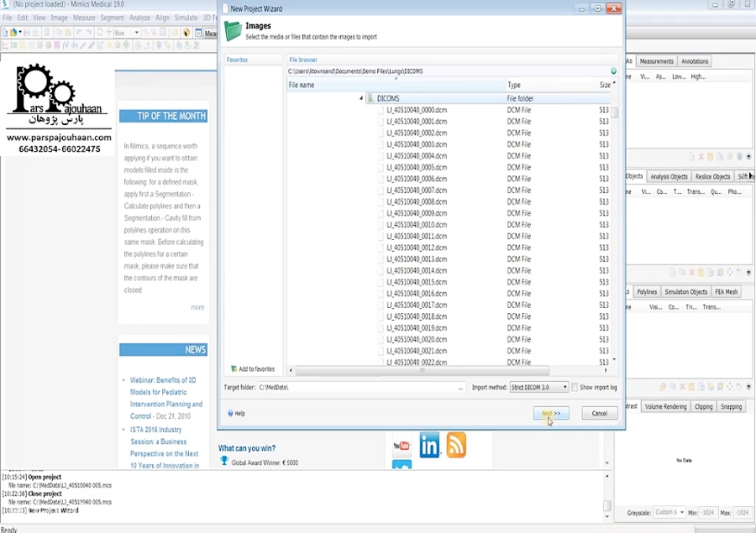The width and height of the screenshot is (756, 533).
Task: Open the Import method dropdown
Action: [x=564, y=387]
